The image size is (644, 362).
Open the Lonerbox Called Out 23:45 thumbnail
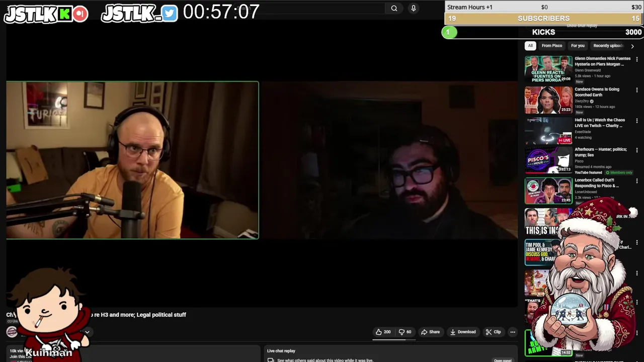548,191
